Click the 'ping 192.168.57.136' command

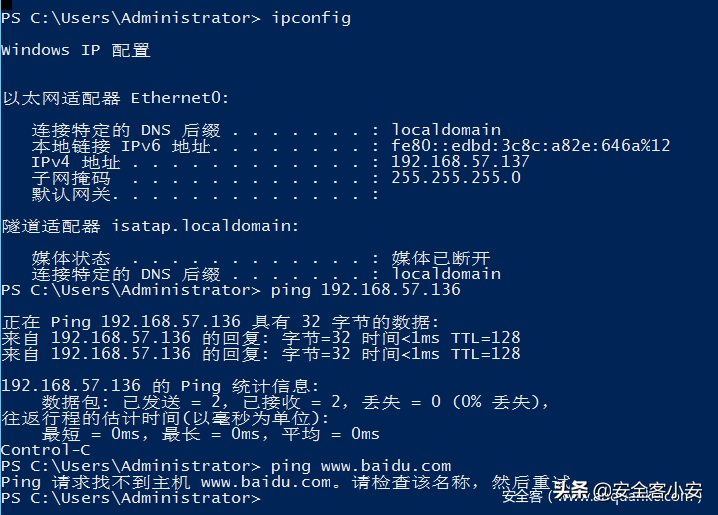click(366, 290)
